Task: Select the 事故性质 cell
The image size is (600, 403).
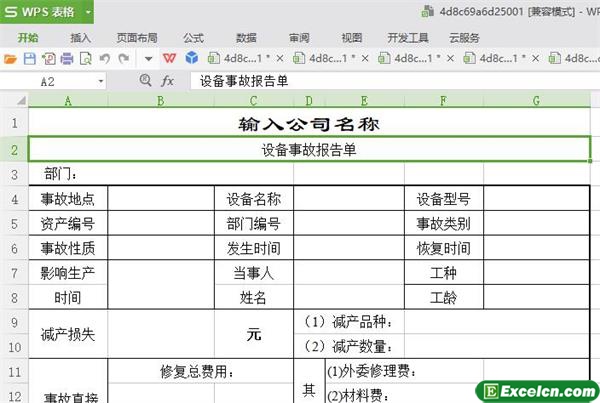Action: (x=68, y=248)
